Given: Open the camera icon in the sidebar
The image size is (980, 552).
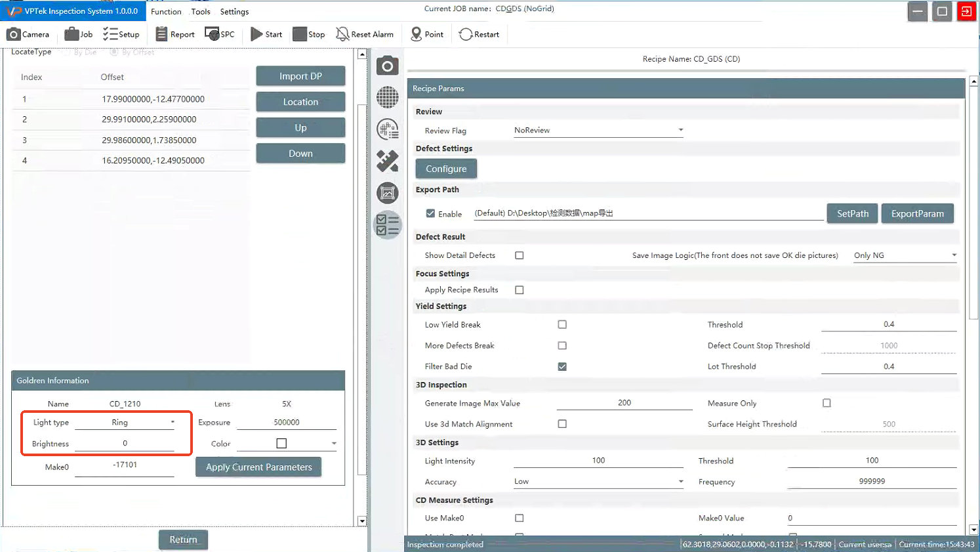Looking at the screenshot, I should coord(388,66).
